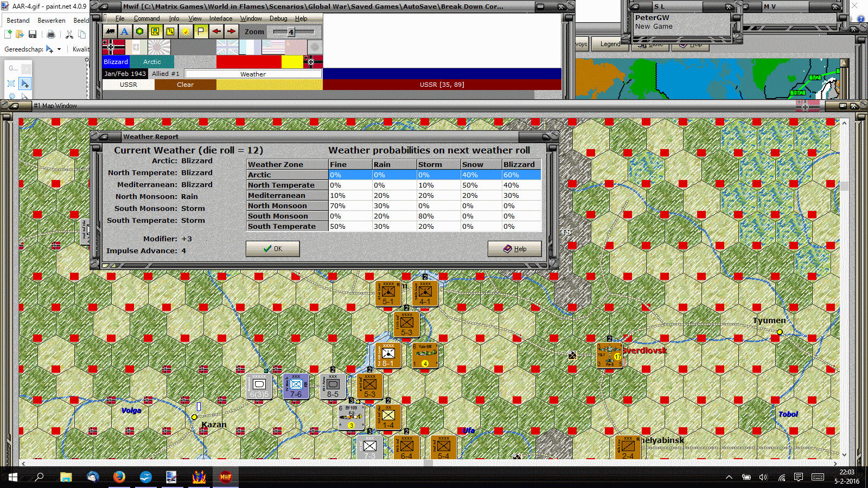
Task: Click the Legend button
Action: pos(610,44)
